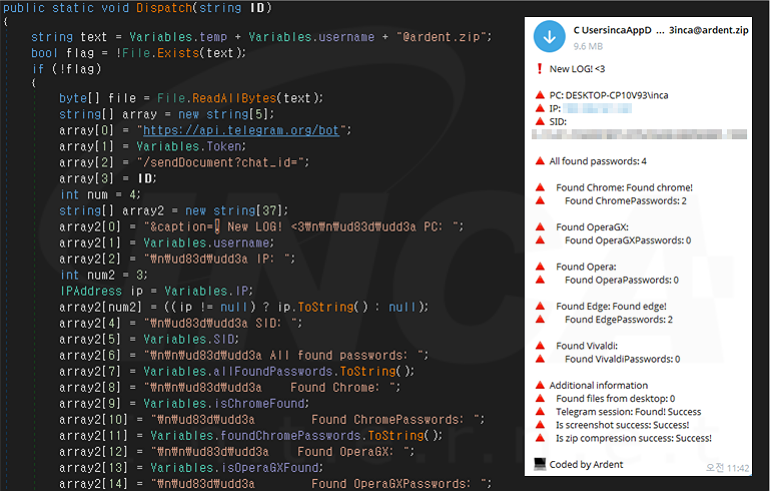Click 'File.ReadAllBytes(text)' call in code

pos(238,98)
